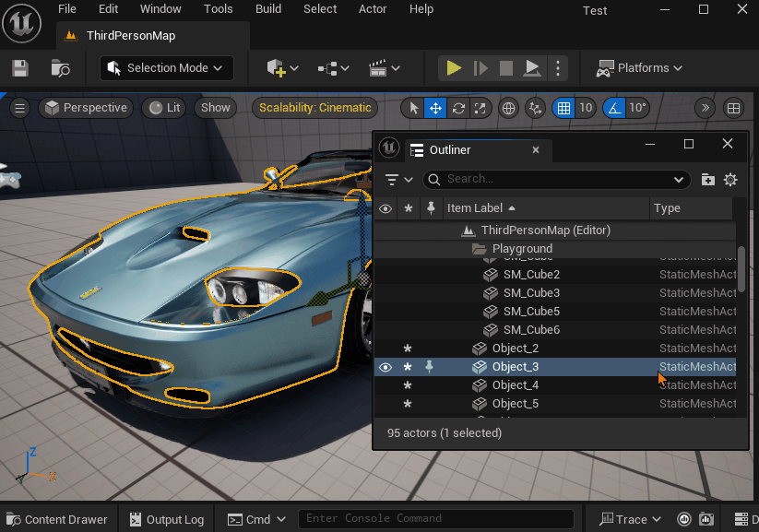Open the quick add actor icon
This screenshot has height=532, width=759.
[x=282, y=68]
